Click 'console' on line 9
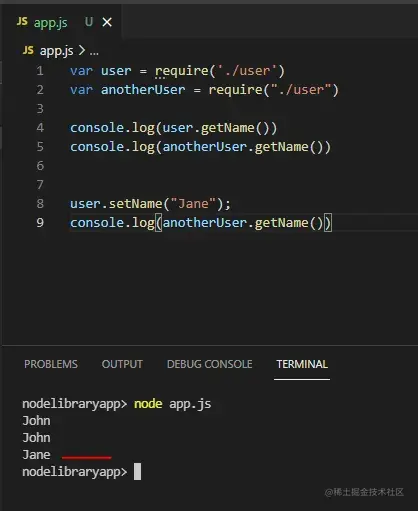The height and width of the screenshot is (511, 418). tap(97, 223)
